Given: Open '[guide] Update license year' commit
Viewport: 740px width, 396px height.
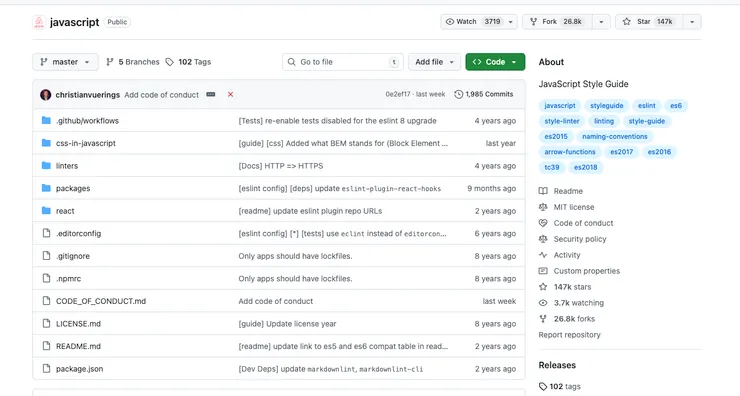Looking at the screenshot, I should (x=287, y=324).
